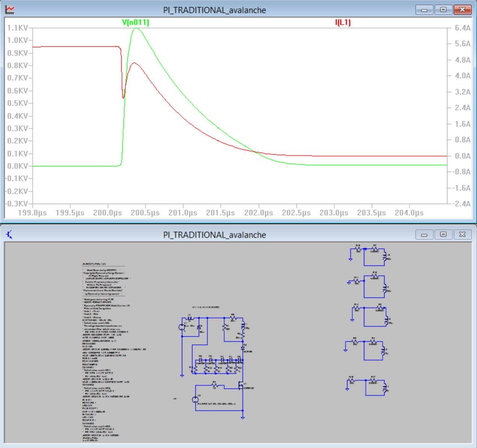The image size is (477, 448).
Task: Minimize the schematic window
Action: click(x=424, y=234)
